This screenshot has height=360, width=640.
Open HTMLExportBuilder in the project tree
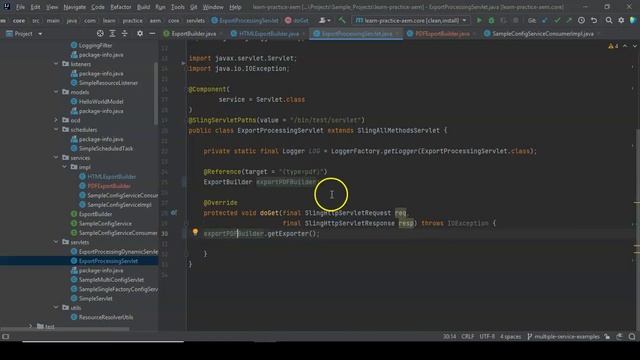click(111, 176)
